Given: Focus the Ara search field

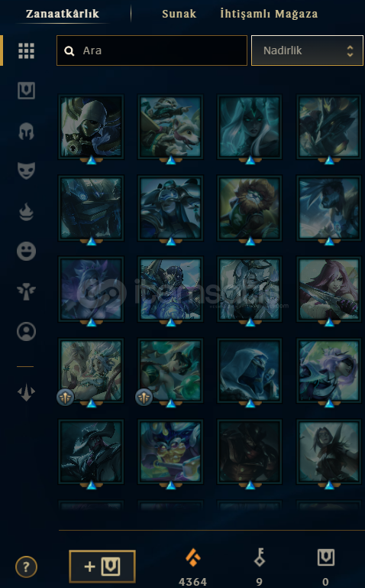Looking at the screenshot, I should (152, 50).
